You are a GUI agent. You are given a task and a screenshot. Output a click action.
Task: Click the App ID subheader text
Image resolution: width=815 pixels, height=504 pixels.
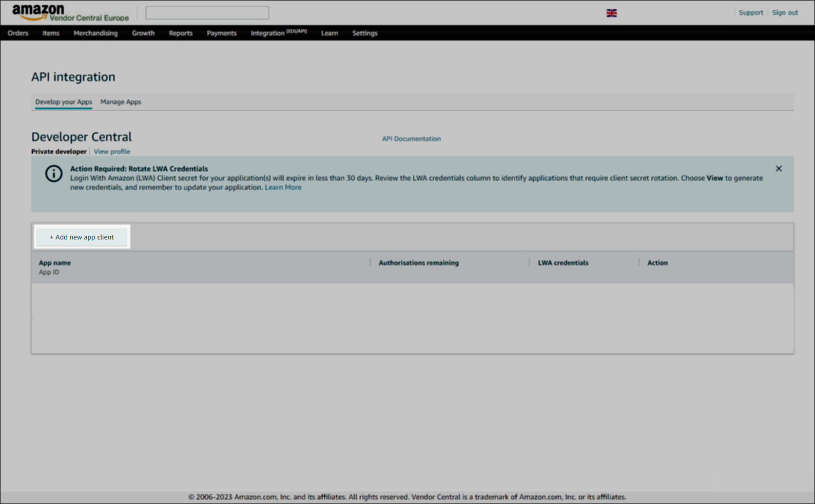coord(49,272)
